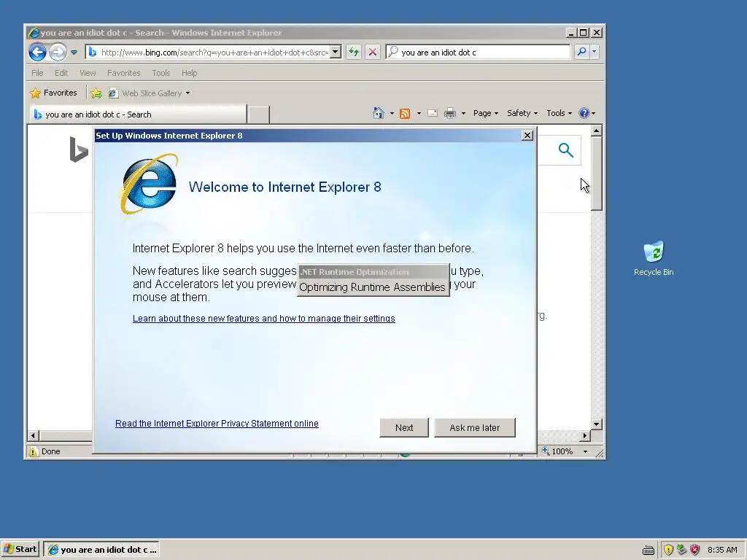Viewport: 747px width, 560px height.
Task: Click the horizontal scrollbar left arrow
Action: click(33, 435)
